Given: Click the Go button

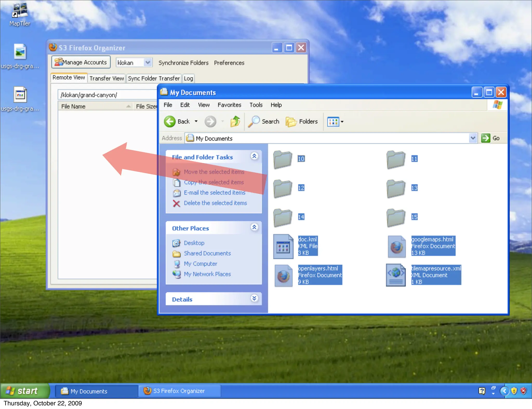Looking at the screenshot, I should (x=490, y=138).
